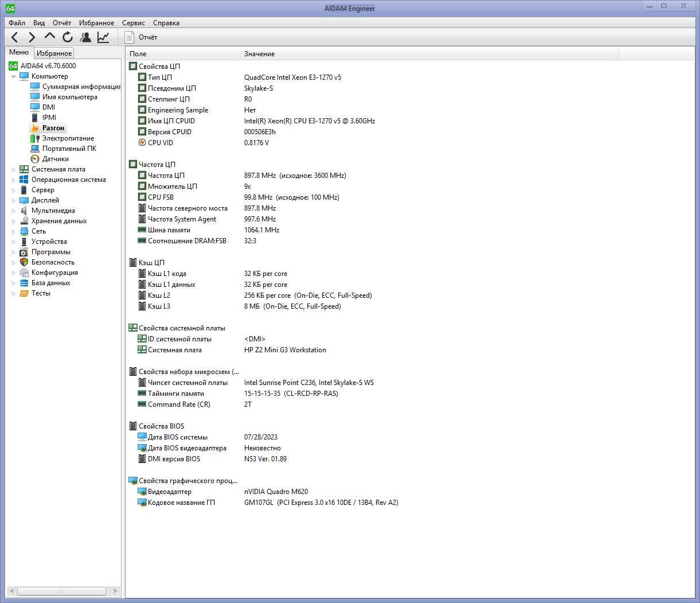Expand the Устройства tree node
700x603 pixels.
tap(14, 242)
